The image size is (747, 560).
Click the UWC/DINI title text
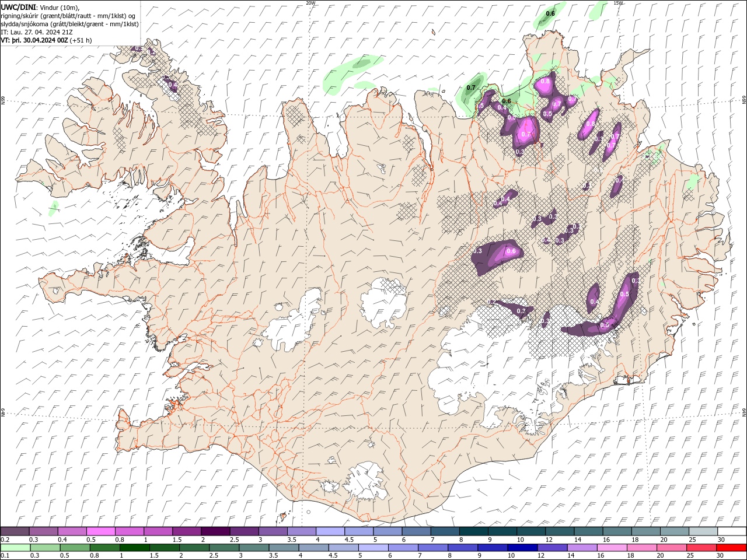pyautogui.click(x=19, y=6)
